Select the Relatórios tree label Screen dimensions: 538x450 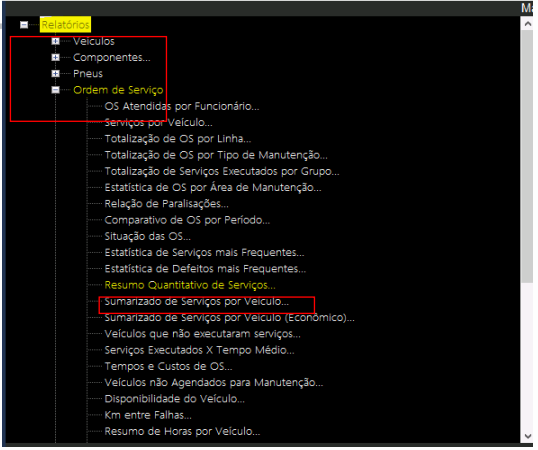[65, 25]
